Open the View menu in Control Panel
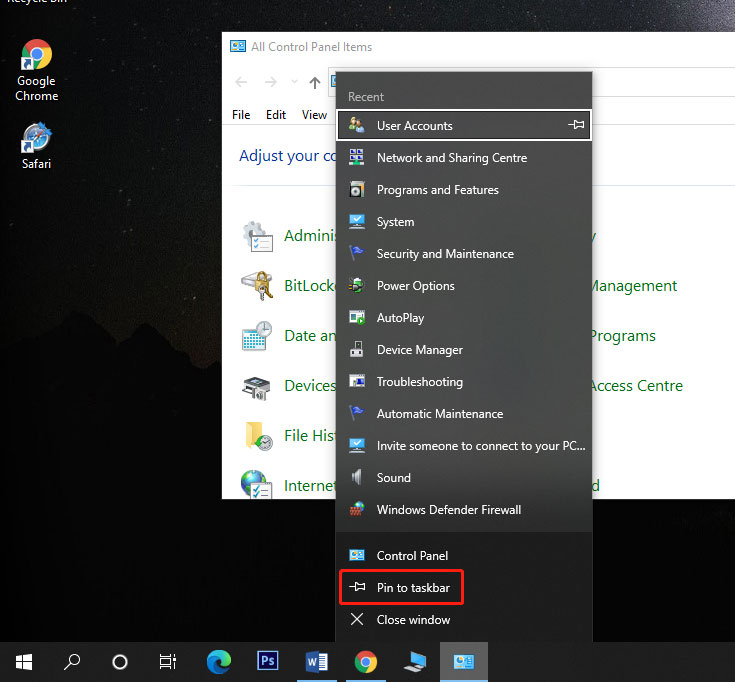Image resolution: width=735 pixels, height=682 pixels. click(314, 115)
